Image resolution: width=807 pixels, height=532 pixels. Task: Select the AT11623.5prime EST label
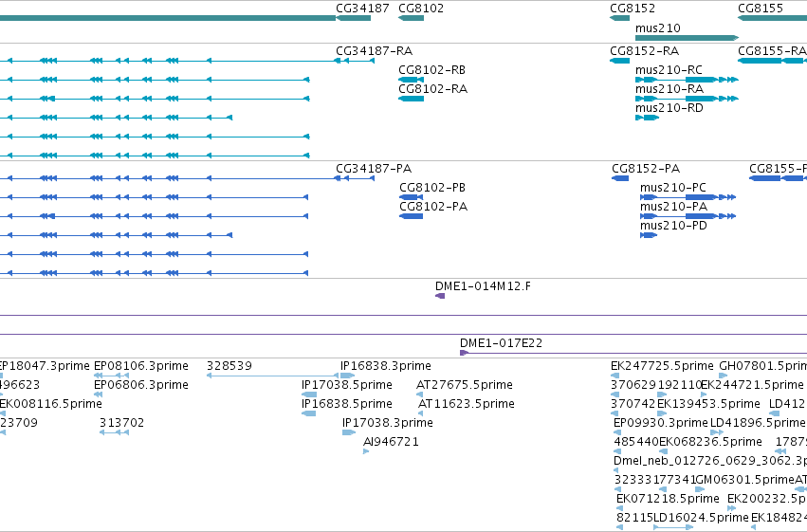[x=467, y=404]
